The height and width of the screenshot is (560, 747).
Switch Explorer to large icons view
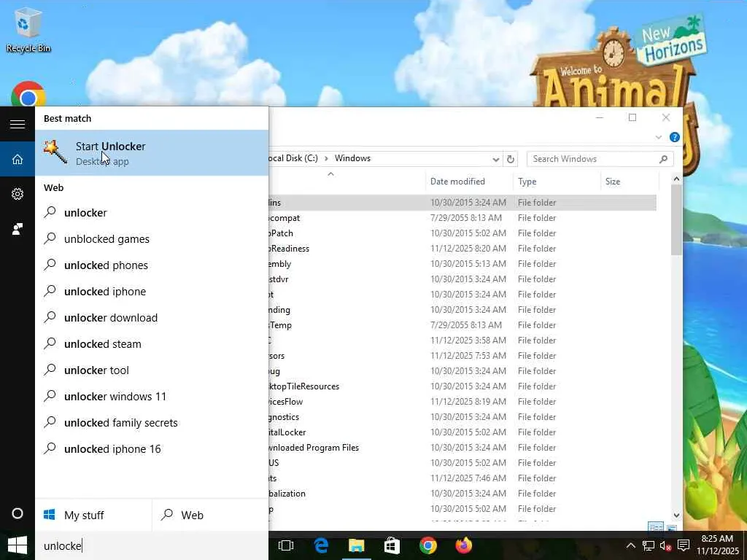click(x=671, y=528)
